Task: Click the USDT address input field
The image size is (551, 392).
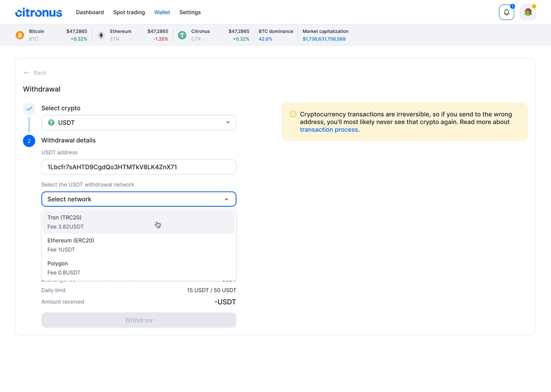Action: (139, 167)
